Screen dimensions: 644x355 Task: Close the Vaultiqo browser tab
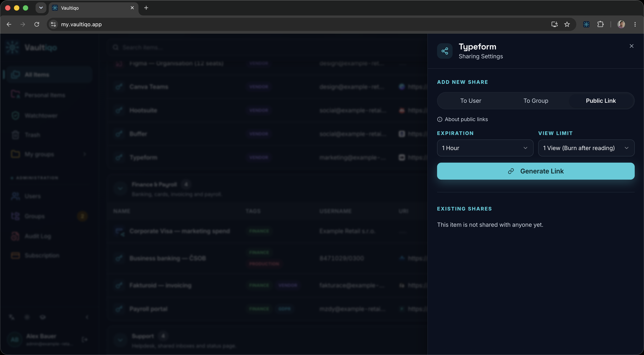pyautogui.click(x=132, y=8)
